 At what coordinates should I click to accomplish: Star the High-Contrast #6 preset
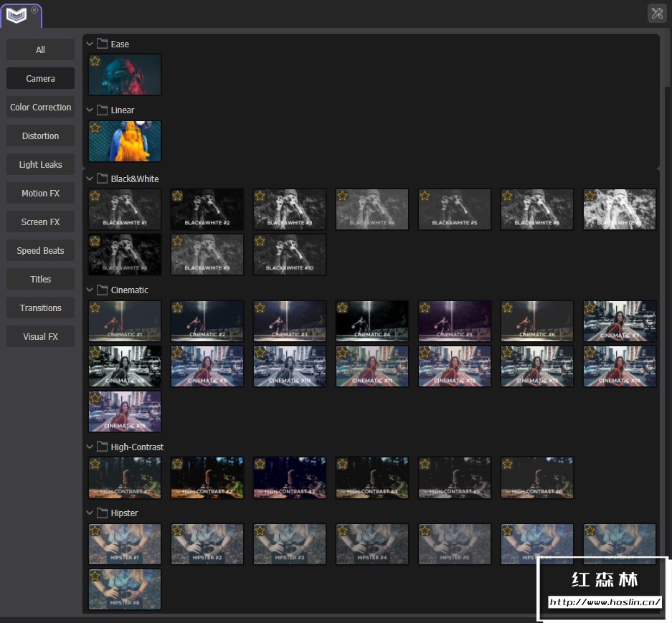click(508, 464)
